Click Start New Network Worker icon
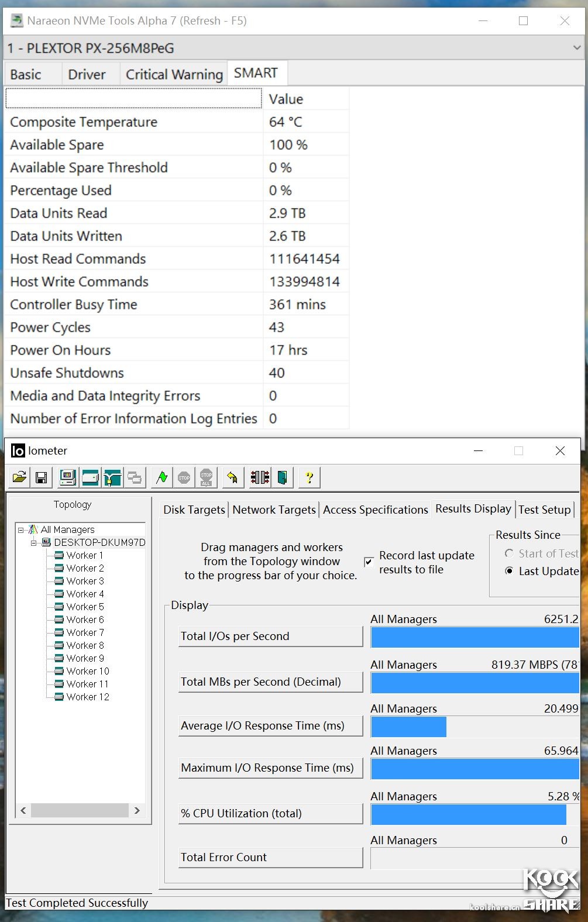 [x=112, y=477]
